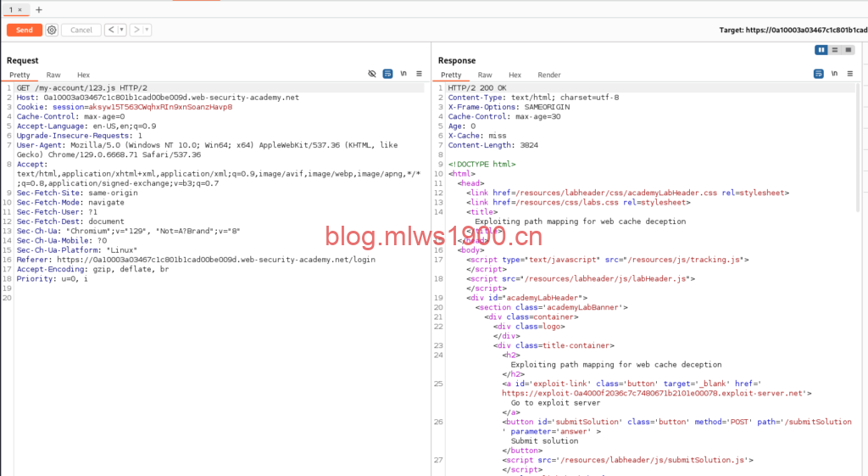
Task: Toggle show non-printable chars \n in Response
Action: click(834, 74)
